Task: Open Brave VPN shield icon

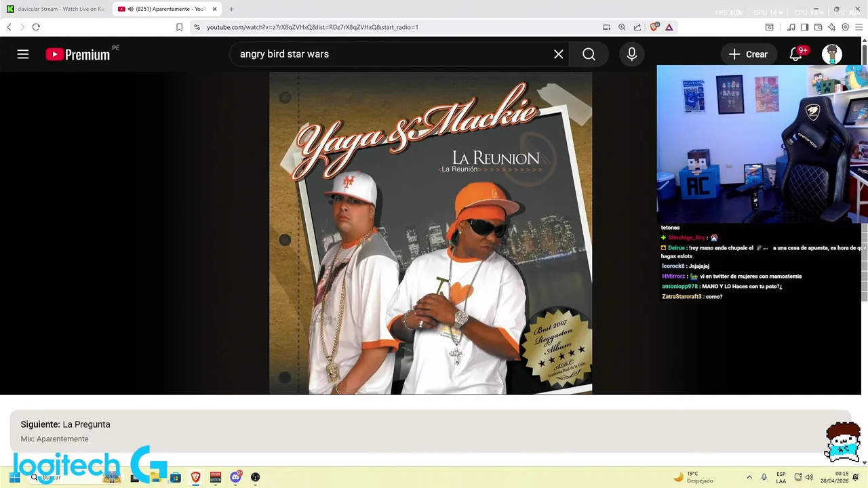Action: (845, 27)
